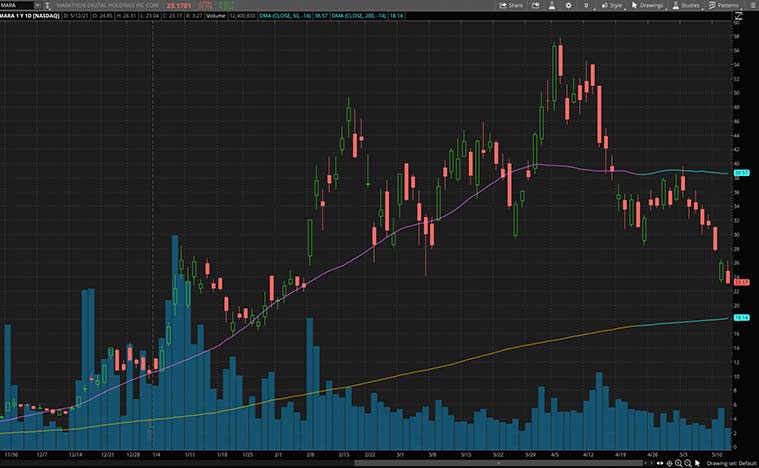This screenshot has height=468, width=759.
Task: Click the 23.17 current price axis label
Action: coord(742,283)
